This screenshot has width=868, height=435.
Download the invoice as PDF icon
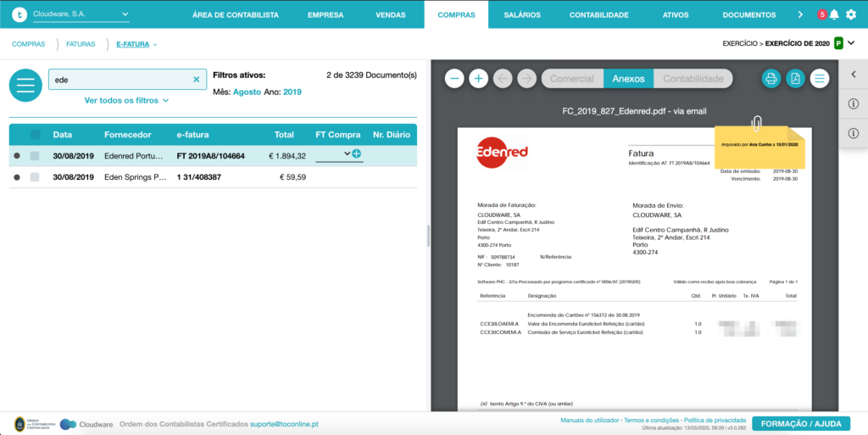pos(795,79)
